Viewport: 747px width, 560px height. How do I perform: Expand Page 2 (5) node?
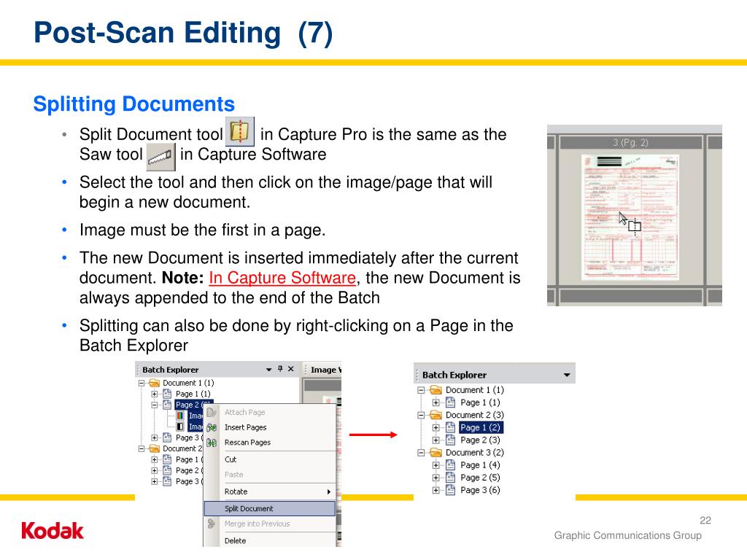436,478
